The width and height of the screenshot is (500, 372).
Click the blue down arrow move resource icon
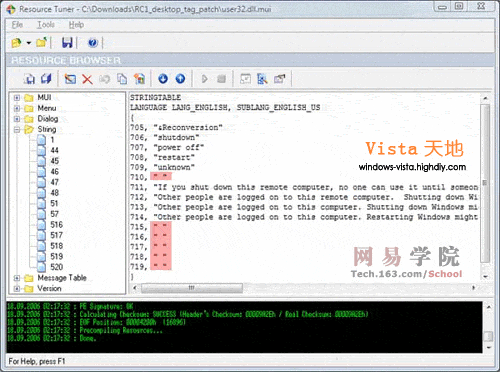tap(163, 79)
